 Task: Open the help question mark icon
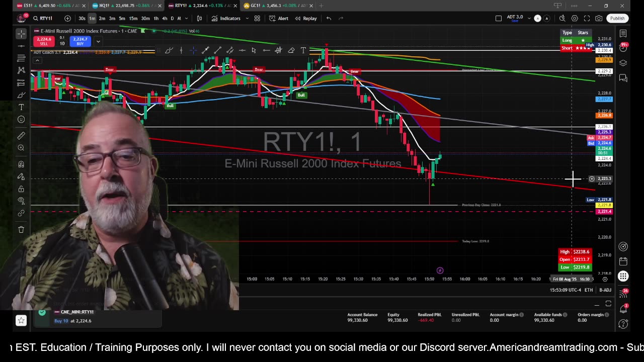tap(623, 324)
